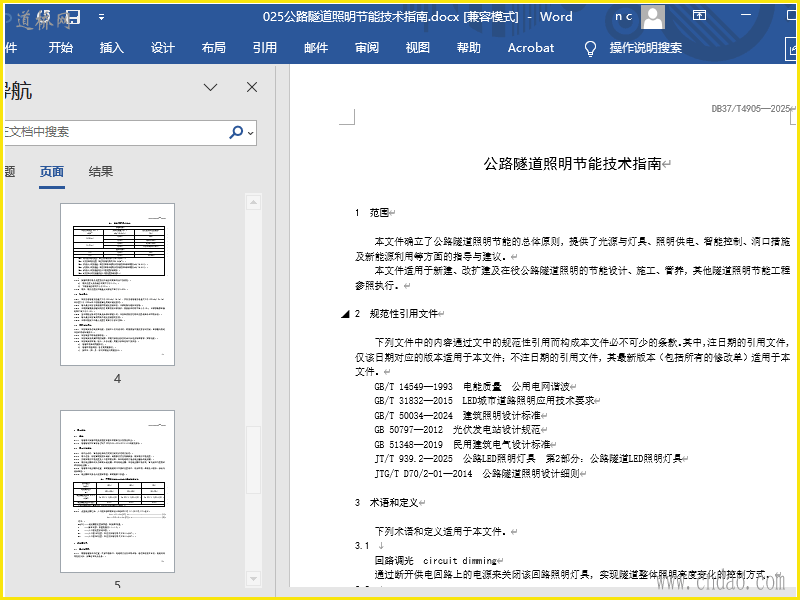This screenshot has height=600, width=800.
Task: Click line GB 51348—2019 民用建筑电气设计标准
Action: pos(462,444)
